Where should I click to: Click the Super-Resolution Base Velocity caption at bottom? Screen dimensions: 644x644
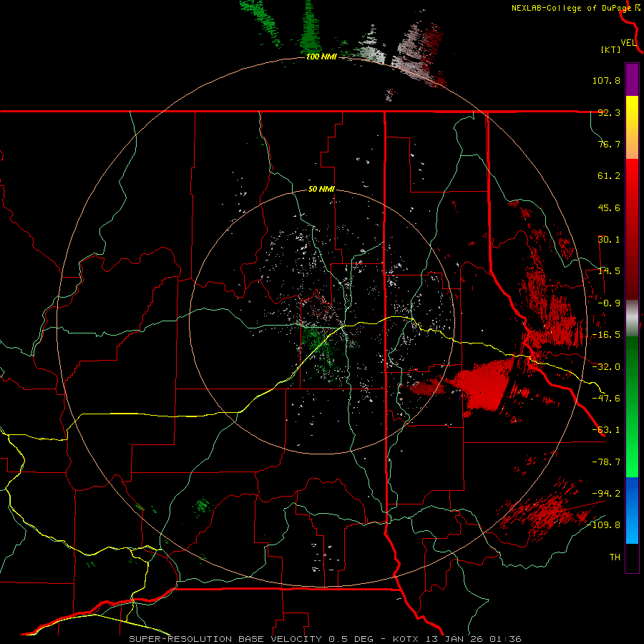pyautogui.click(x=326, y=639)
